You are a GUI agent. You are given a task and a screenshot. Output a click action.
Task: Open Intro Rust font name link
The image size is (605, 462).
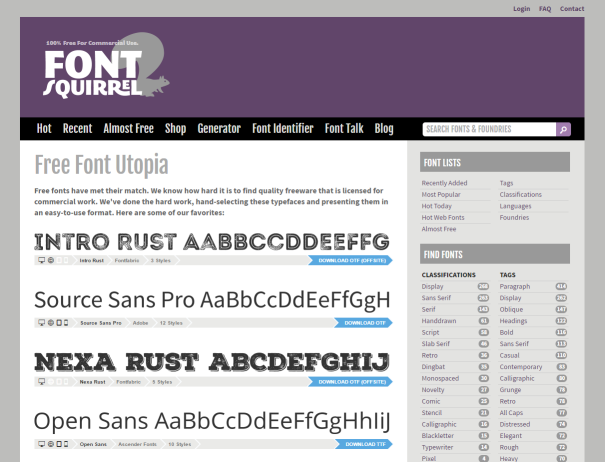(x=91, y=261)
